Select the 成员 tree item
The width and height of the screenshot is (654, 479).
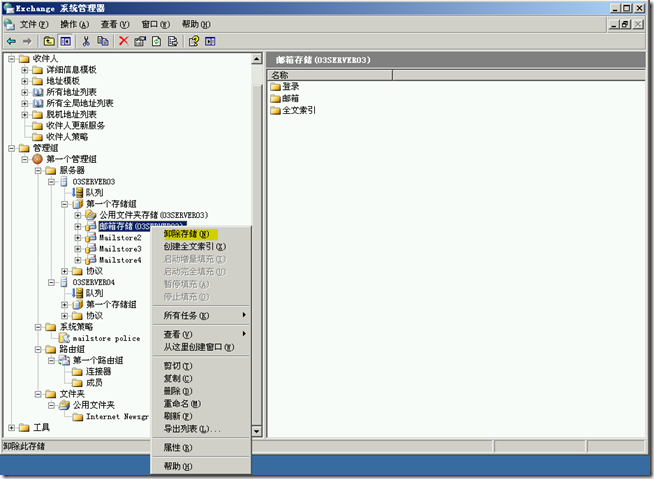pyautogui.click(x=94, y=383)
